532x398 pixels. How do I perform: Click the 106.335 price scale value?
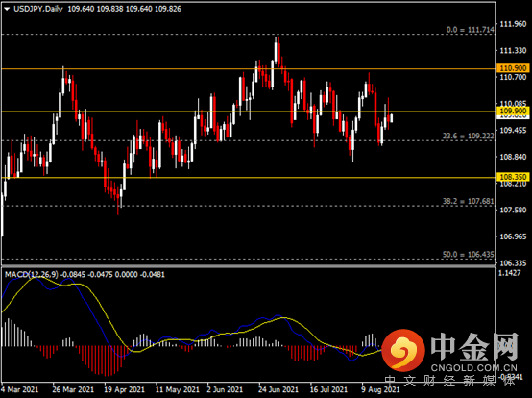coord(513,262)
